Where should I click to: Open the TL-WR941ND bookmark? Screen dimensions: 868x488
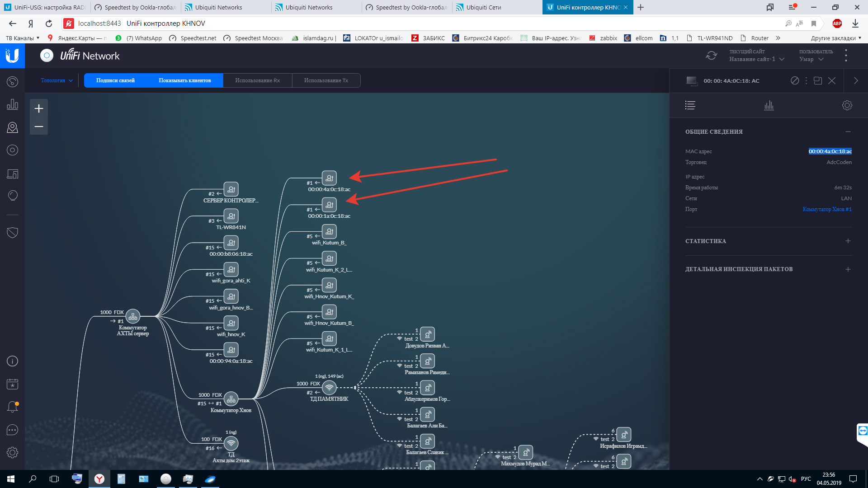click(709, 38)
